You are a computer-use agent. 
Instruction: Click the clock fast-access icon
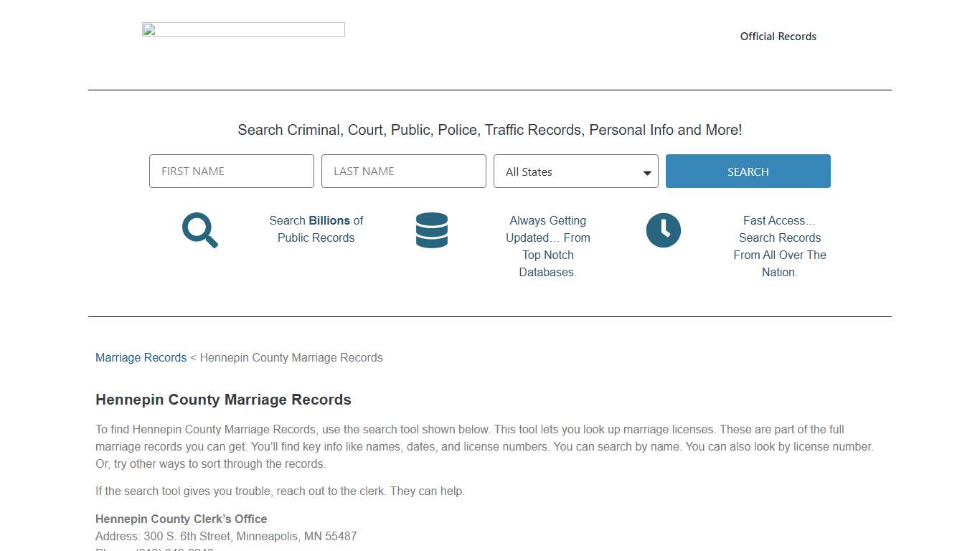(663, 230)
